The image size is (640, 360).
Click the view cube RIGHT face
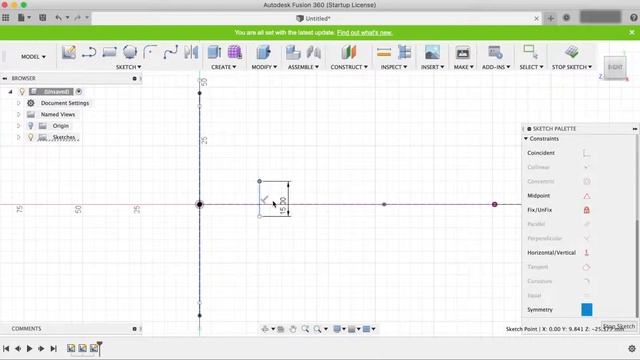click(615, 67)
